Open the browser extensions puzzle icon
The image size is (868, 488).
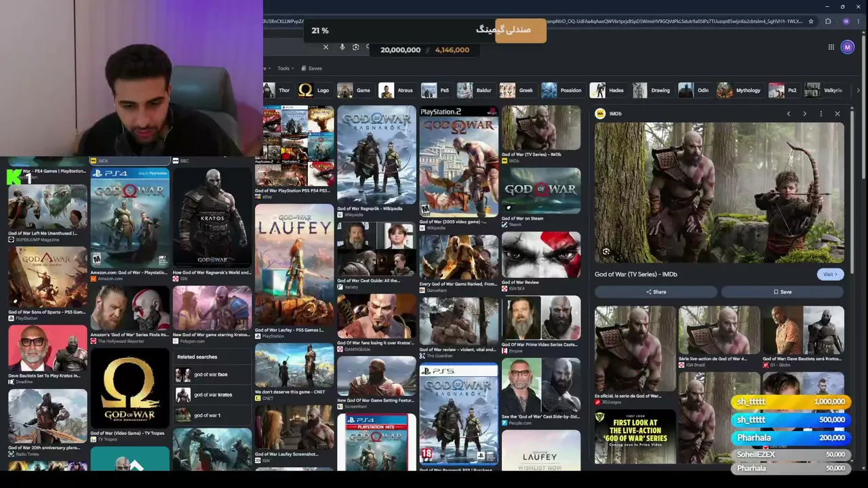828,21
